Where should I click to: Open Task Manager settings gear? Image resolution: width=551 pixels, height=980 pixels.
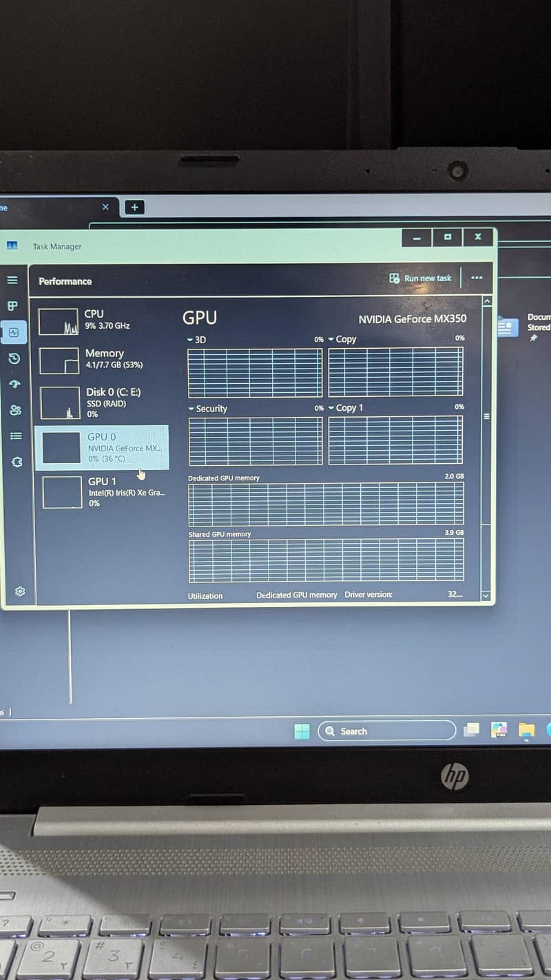pos(20,591)
